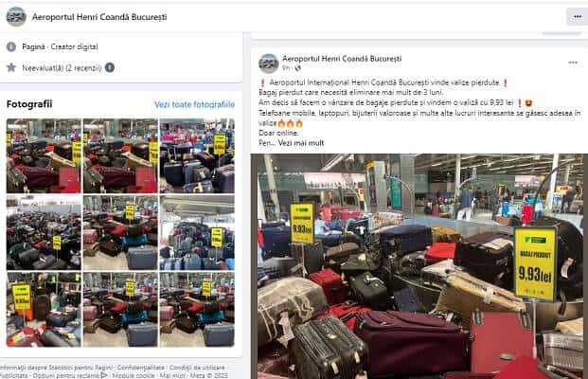Open the bottom-left luggage photo thumbnail

coord(44,310)
